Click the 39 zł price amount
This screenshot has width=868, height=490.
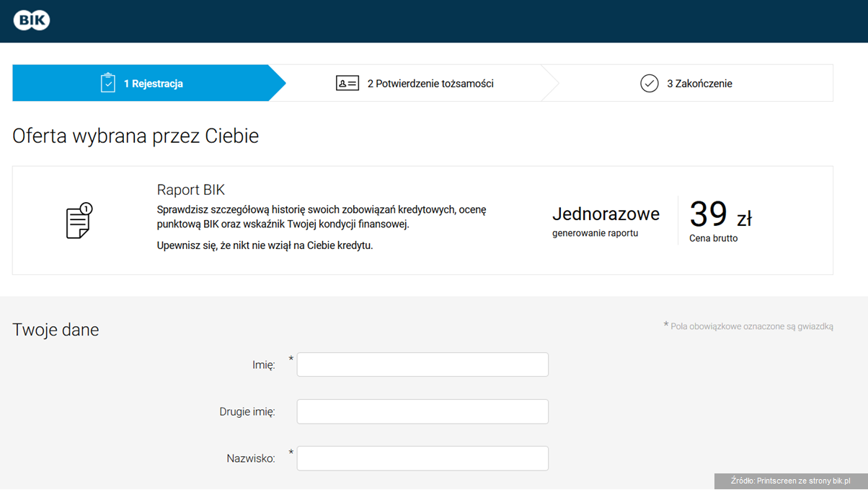tap(720, 214)
